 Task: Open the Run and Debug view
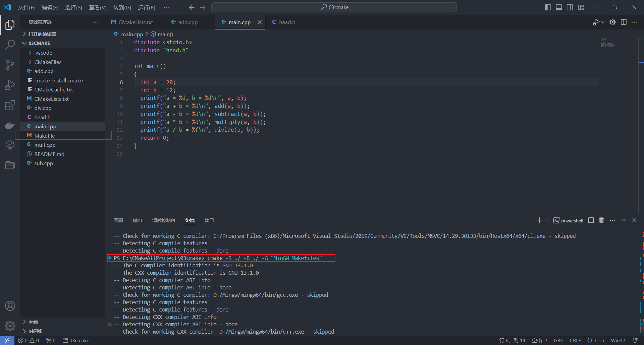10,85
